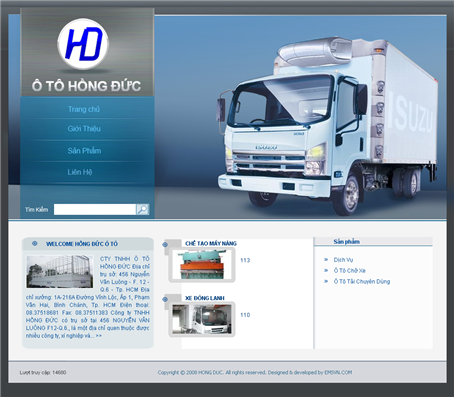
Task: Click arrow icon next to Ô Tô Tải Chuyên Dùng
Action: 326,281
